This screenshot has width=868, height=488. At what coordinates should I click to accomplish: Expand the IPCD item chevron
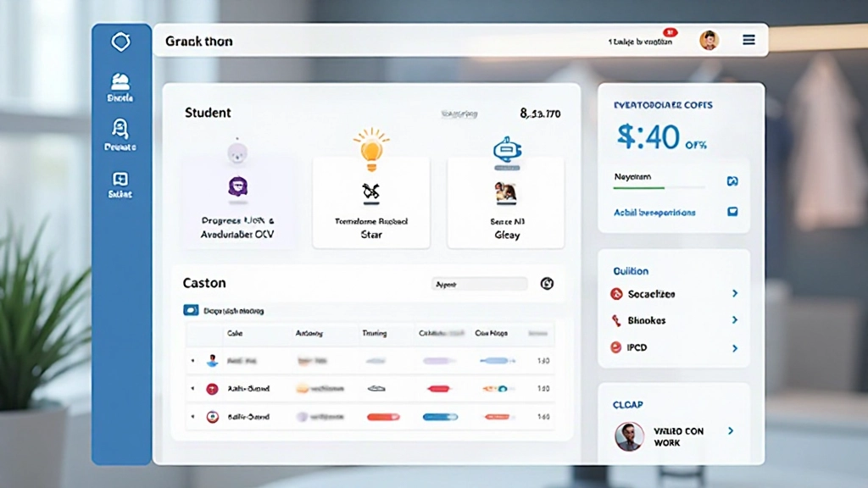[x=734, y=347]
